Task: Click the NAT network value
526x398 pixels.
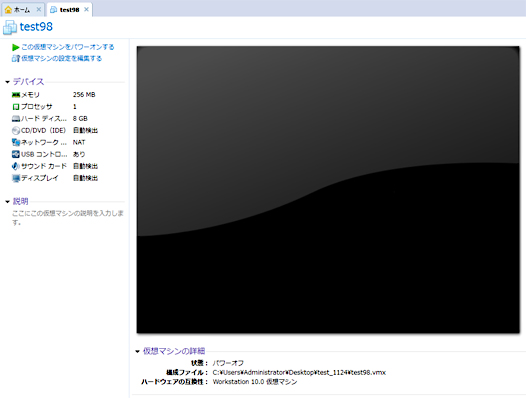Action: (x=79, y=142)
